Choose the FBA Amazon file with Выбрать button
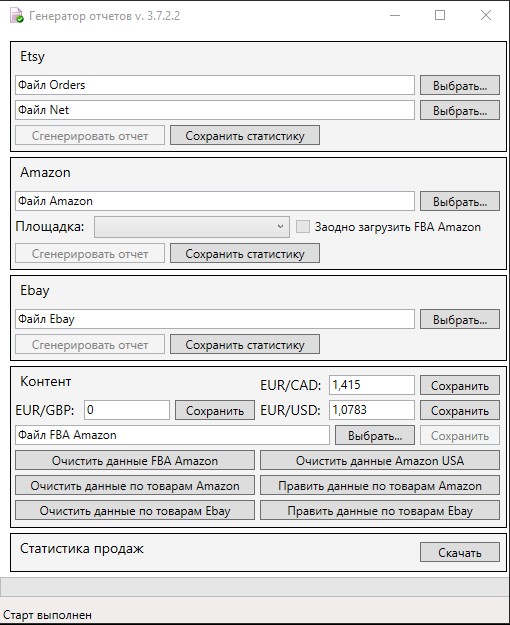 click(x=375, y=436)
